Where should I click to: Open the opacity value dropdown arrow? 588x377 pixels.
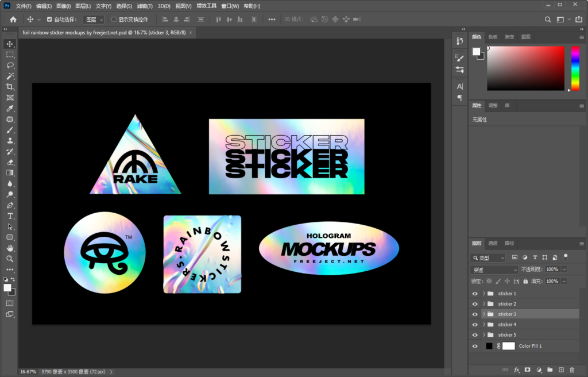click(564, 269)
